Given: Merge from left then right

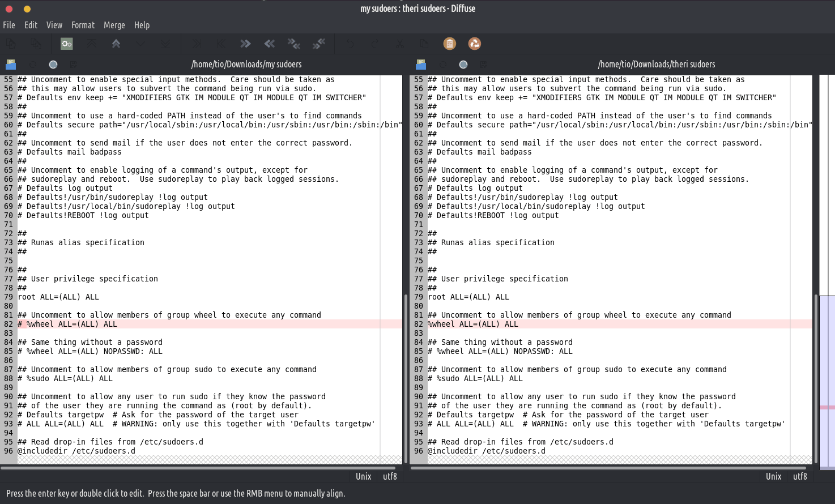Looking at the screenshot, I should tap(294, 44).
